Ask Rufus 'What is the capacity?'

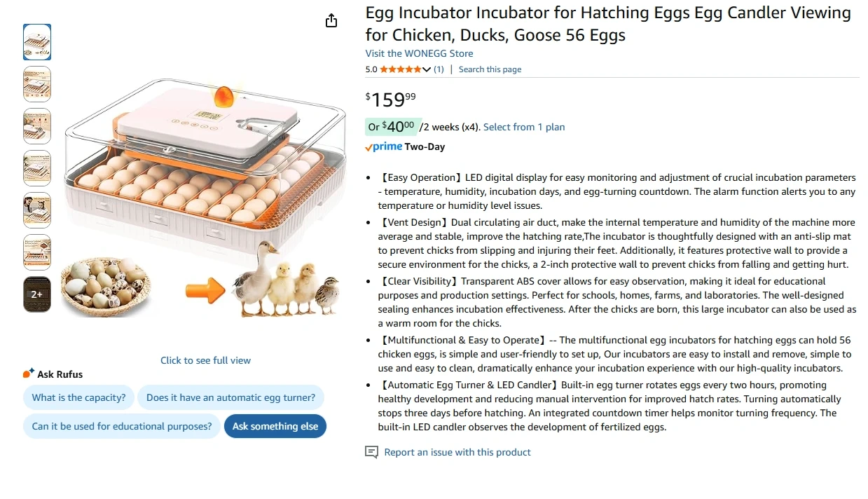(x=78, y=397)
